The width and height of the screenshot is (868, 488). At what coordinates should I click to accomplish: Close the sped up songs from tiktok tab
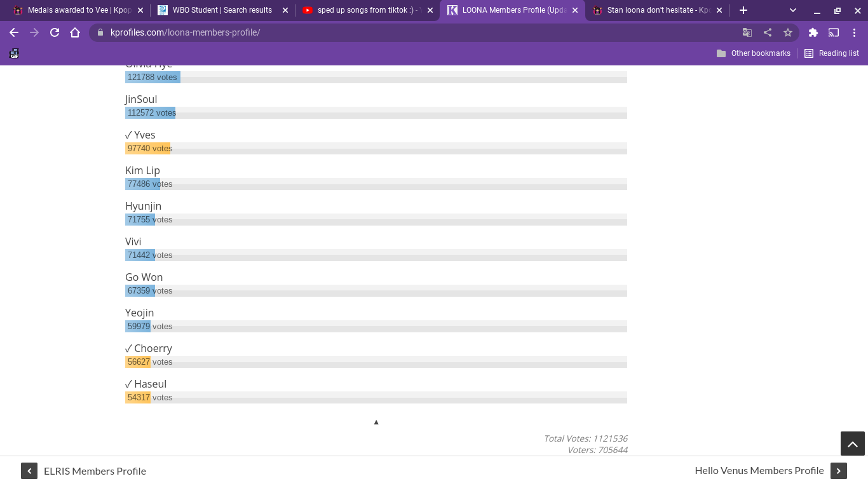coord(430,10)
